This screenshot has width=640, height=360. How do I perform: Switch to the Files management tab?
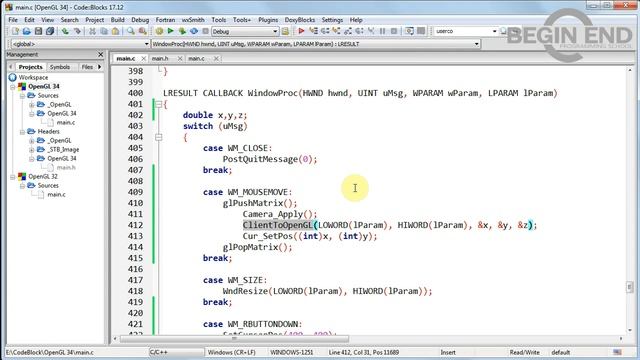point(87,67)
